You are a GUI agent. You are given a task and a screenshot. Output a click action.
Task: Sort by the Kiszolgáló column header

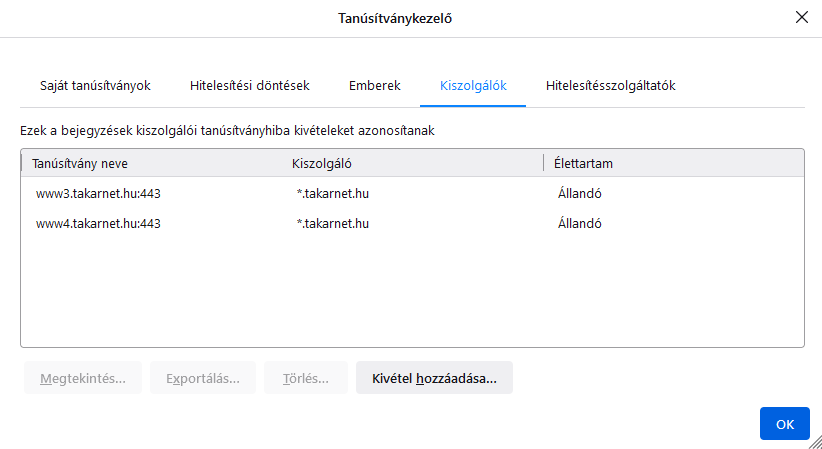[321, 163]
